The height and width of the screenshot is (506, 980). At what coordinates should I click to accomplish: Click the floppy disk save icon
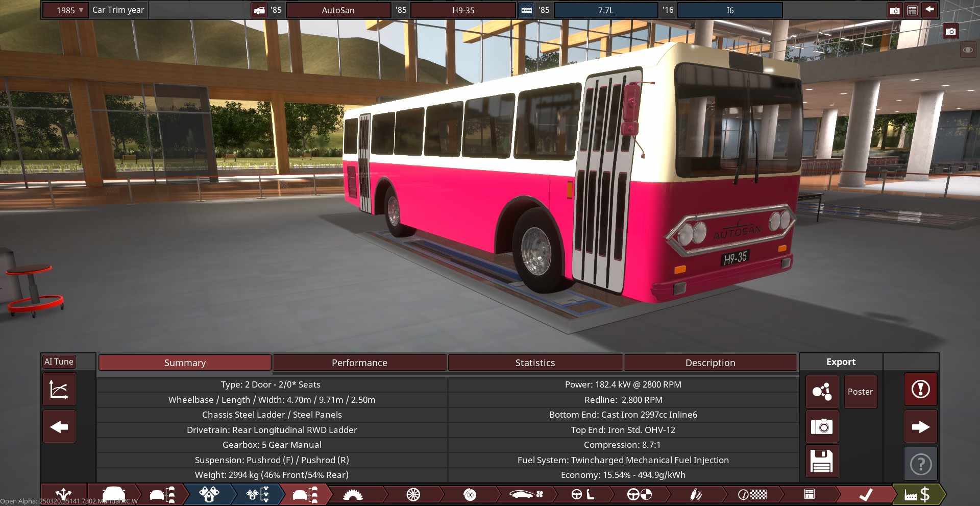(822, 461)
